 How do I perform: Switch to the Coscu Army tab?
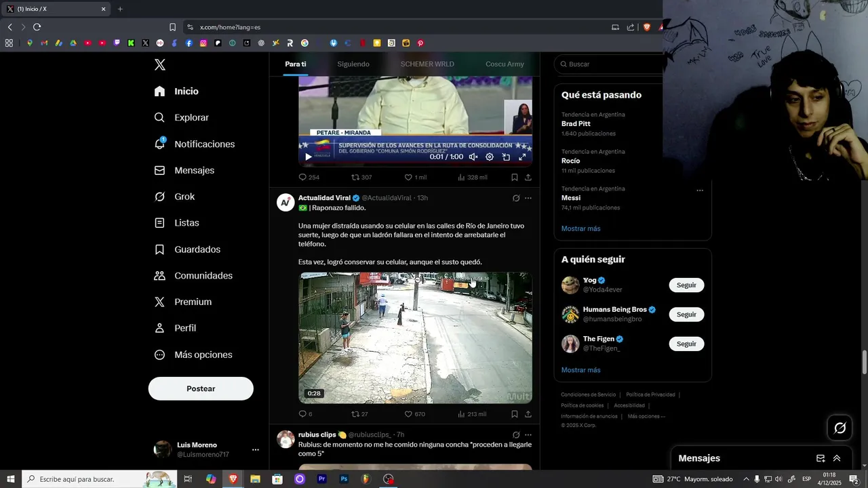(505, 64)
